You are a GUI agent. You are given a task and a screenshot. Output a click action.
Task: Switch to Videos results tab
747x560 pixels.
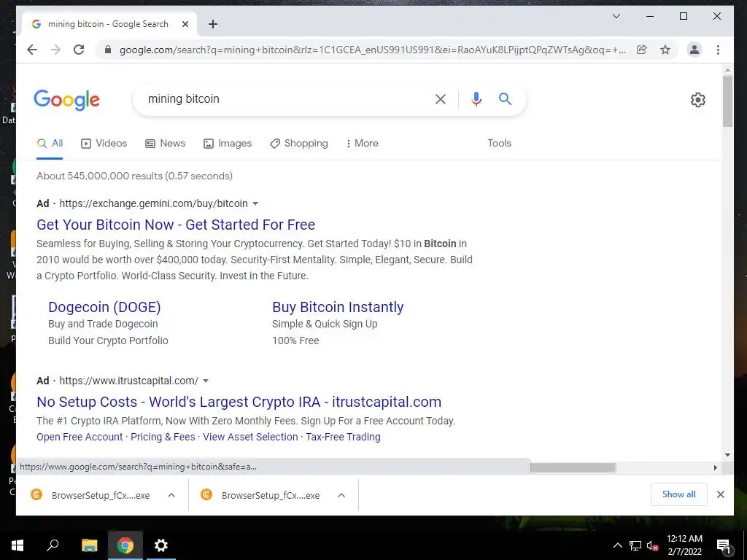(104, 144)
